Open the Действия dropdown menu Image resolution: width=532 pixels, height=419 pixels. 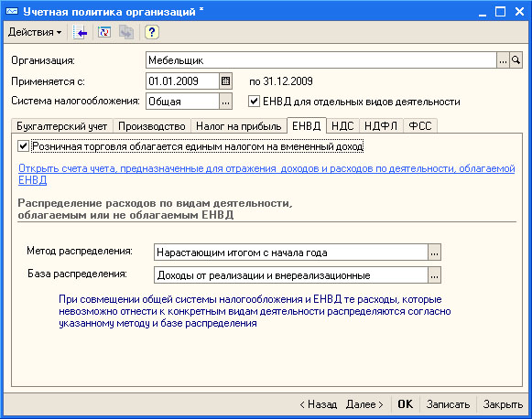[35, 33]
